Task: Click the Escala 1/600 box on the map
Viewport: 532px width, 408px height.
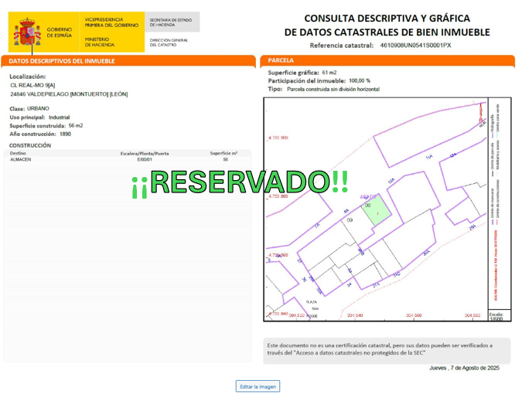Action: coord(496,315)
